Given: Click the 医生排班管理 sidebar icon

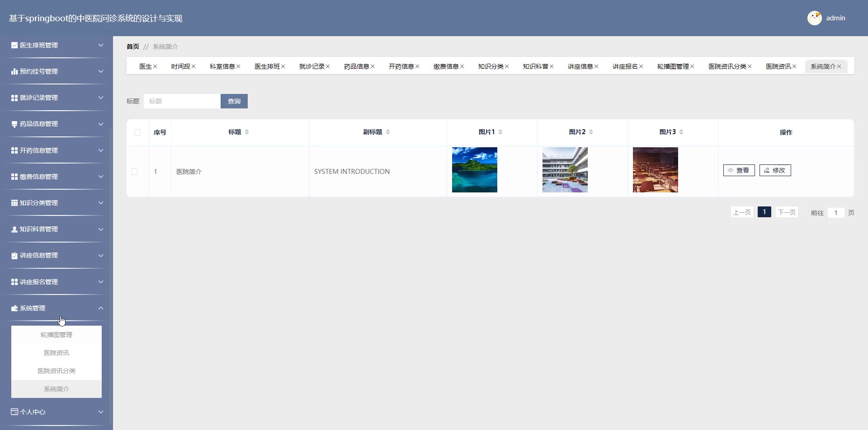Looking at the screenshot, I should (14, 45).
